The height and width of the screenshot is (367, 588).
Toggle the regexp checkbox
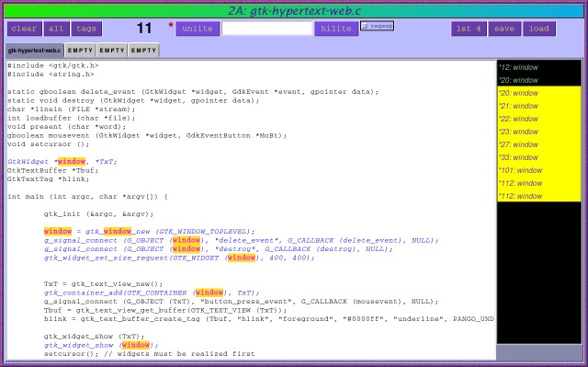[x=377, y=26]
